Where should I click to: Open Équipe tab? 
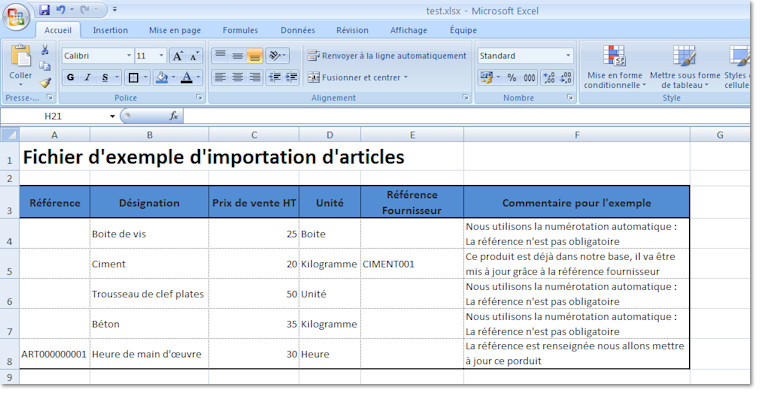coord(463,30)
